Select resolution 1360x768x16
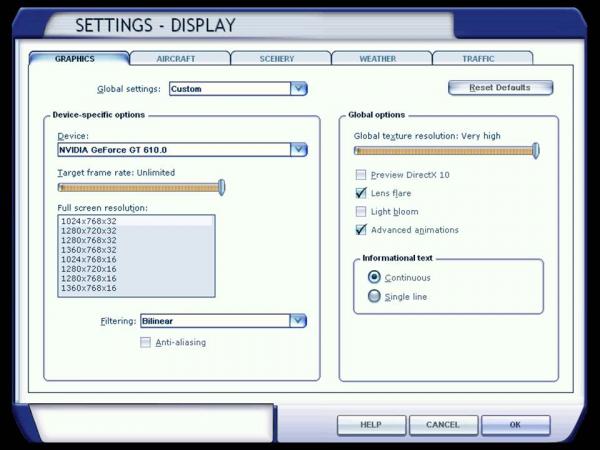Image resolution: width=600 pixels, height=450 pixels. [x=136, y=288]
